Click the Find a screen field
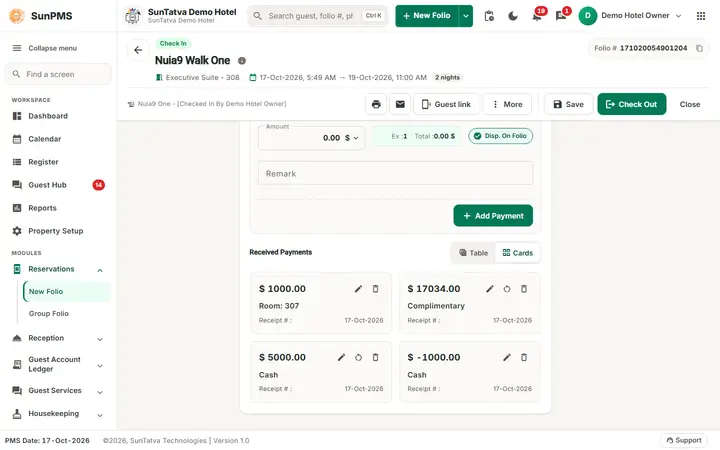The width and height of the screenshot is (720, 450). point(58,74)
